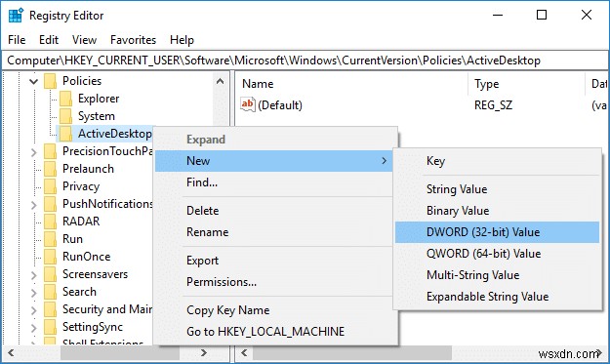Select the RunOnce key label

point(86,257)
